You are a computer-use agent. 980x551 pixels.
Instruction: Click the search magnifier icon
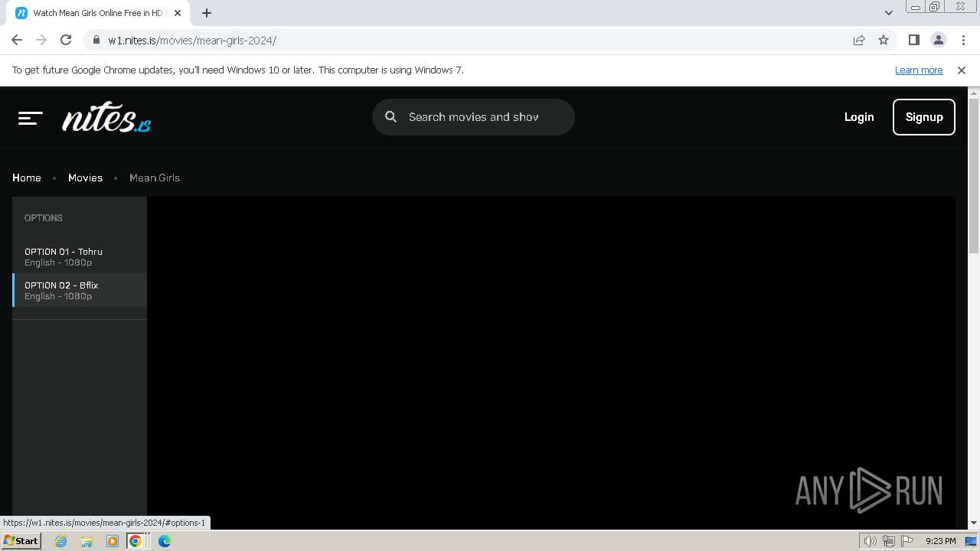(x=390, y=117)
